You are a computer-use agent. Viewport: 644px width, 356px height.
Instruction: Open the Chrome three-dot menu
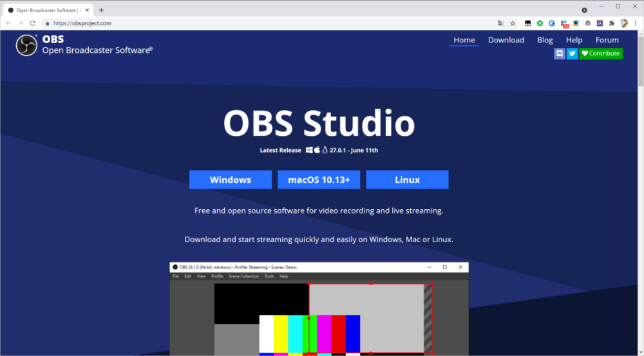(x=636, y=23)
